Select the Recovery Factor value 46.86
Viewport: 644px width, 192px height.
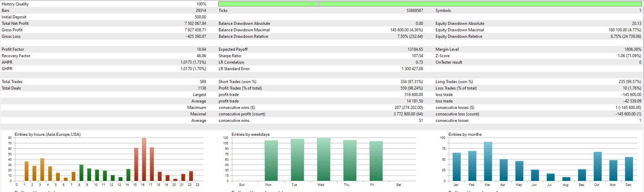click(201, 56)
